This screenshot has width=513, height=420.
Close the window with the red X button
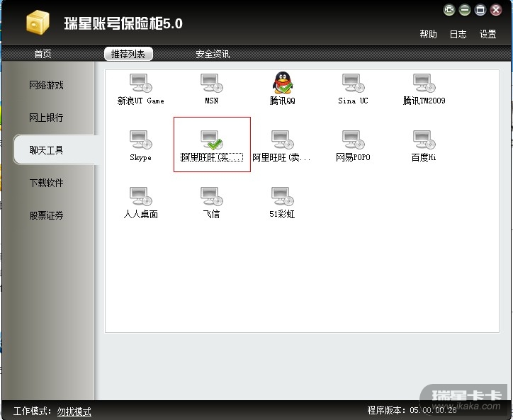click(x=496, y=10)
